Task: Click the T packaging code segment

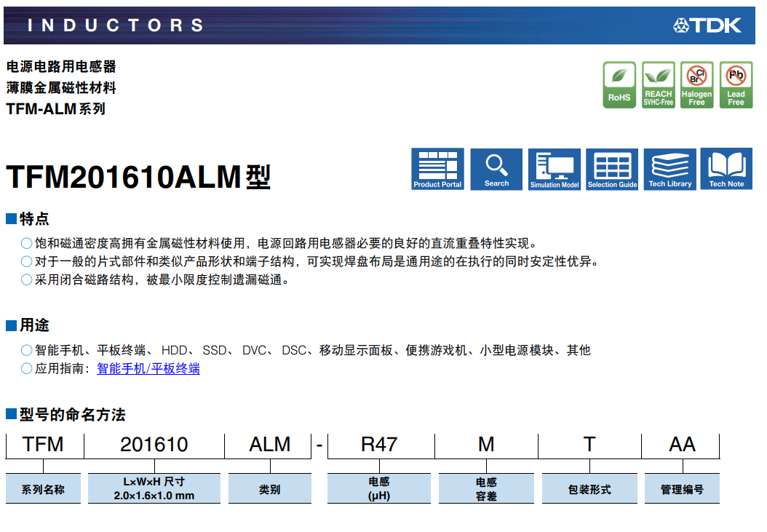Action: (589, 445)
